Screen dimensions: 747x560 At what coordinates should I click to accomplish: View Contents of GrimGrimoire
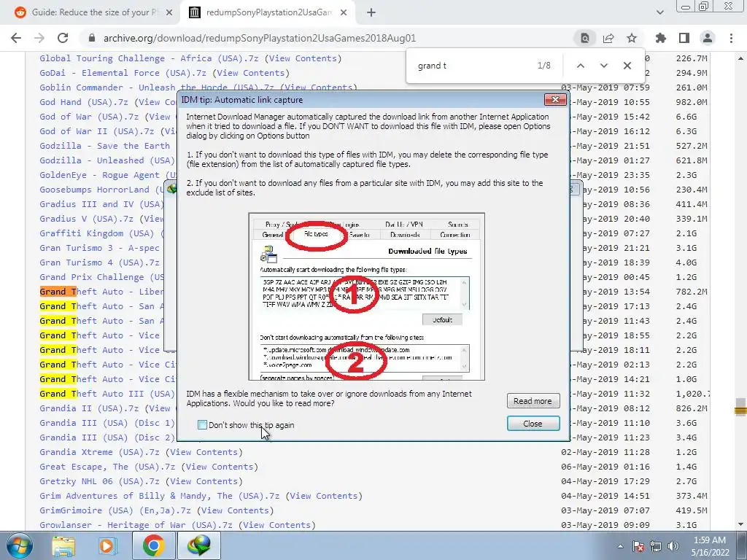[236, 510]
